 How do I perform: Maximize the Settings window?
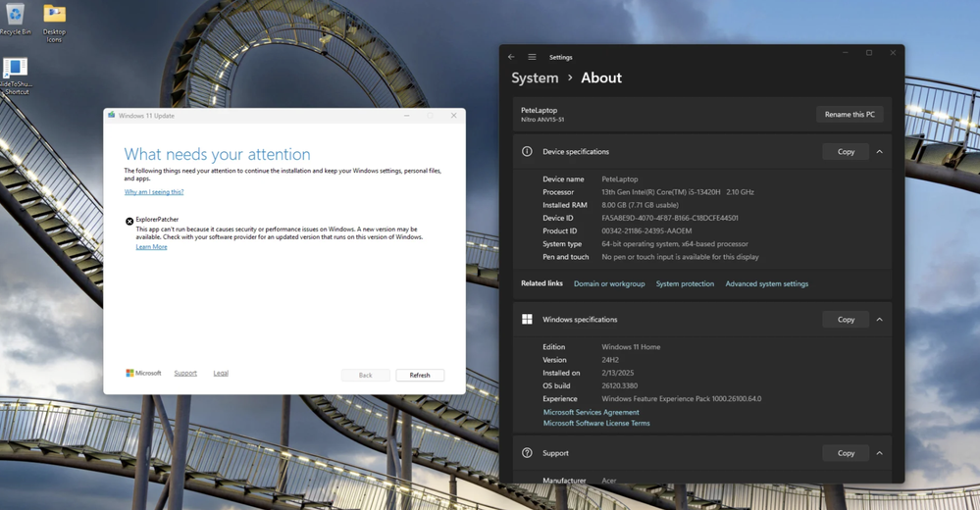[x=869, y=53]
